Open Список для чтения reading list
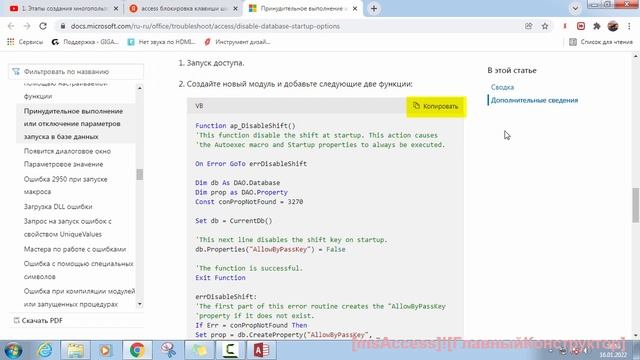 click(601, 42)
